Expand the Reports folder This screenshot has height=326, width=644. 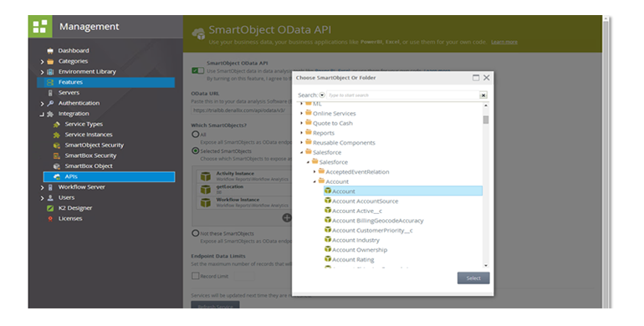[302, 133]
